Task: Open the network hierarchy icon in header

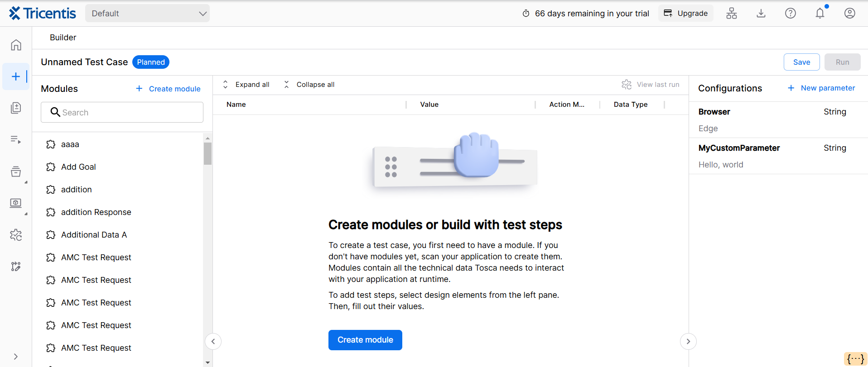Action: coord(731,13)
